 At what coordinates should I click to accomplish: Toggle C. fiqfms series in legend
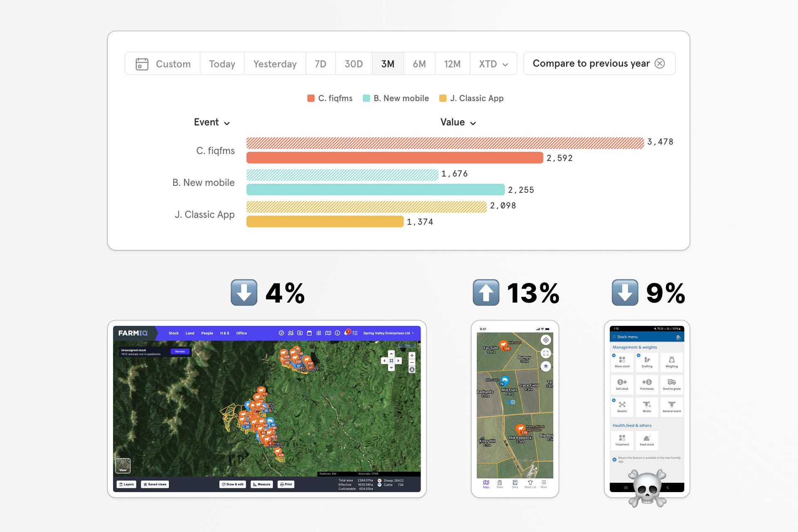(330, 99)
